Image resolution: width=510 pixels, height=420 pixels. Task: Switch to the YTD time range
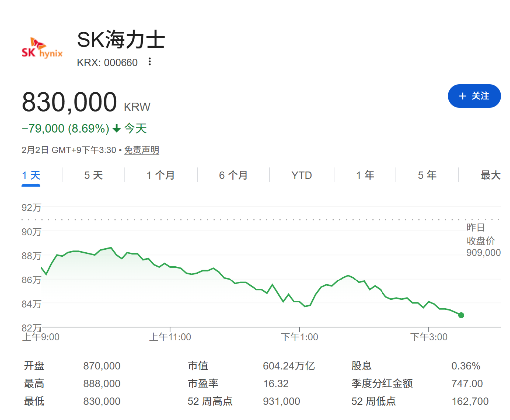[x=301, y=175]
